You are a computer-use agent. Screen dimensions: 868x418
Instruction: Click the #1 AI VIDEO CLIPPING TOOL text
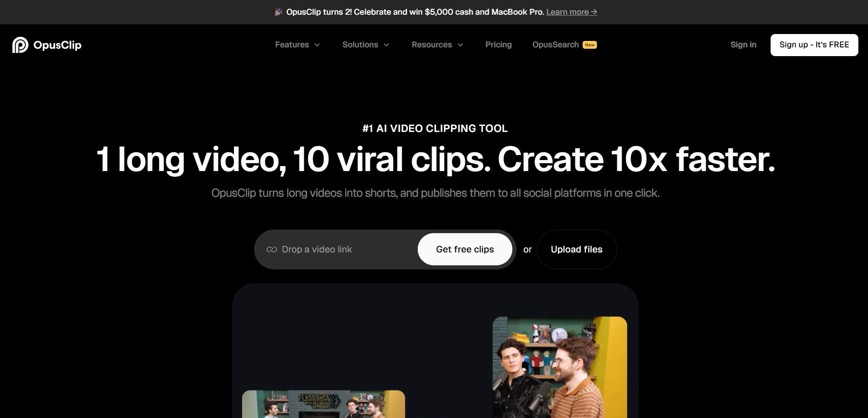point(435,128)
